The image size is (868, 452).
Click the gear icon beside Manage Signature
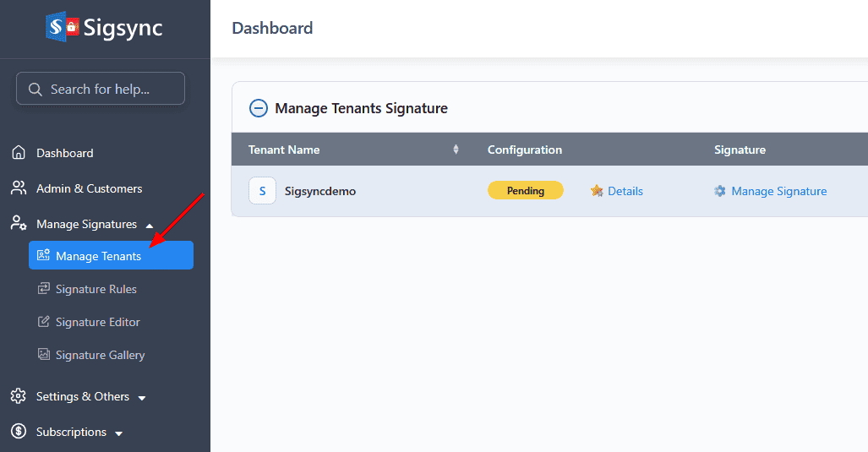(720, 191)
